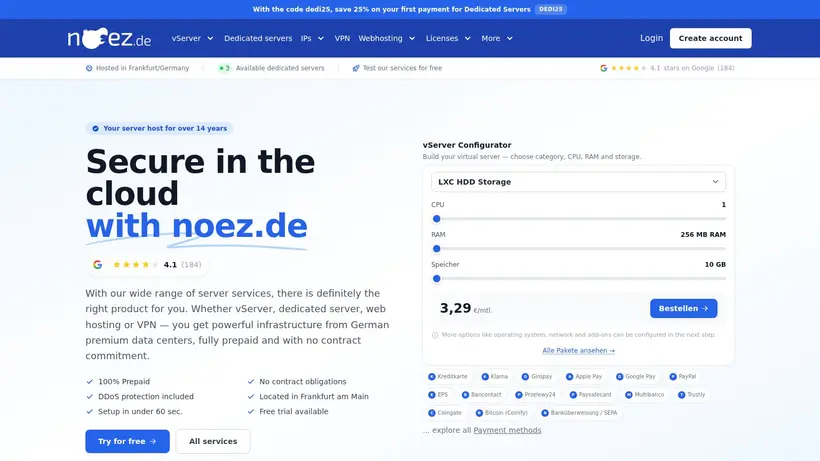Click Hosted in Frankfurt/Germany text
Image resolution: width=820 pixels, height=461 pixels.
tap(142, 68)
